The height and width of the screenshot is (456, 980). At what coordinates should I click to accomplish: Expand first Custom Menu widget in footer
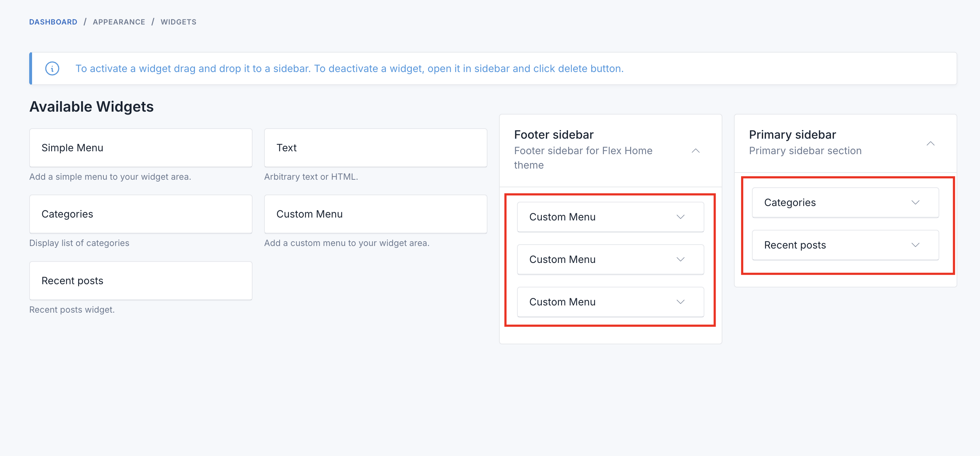pyautogui.click(x=680, y=217)
